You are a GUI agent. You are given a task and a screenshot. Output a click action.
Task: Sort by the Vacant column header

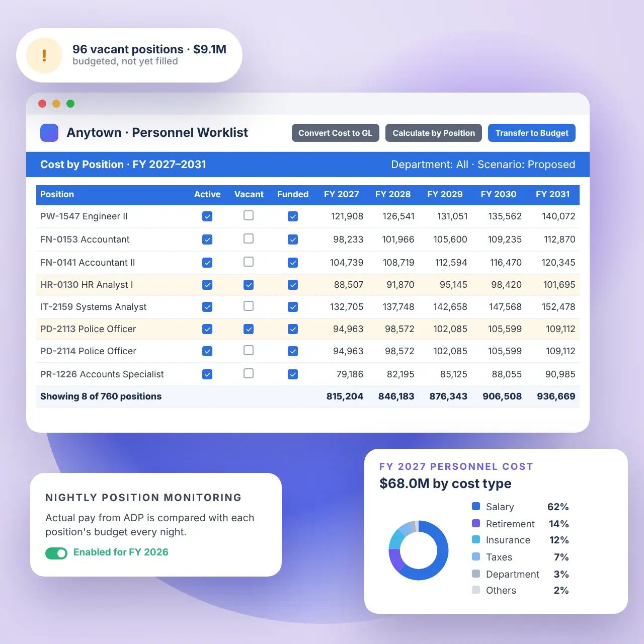click(249, 194)
